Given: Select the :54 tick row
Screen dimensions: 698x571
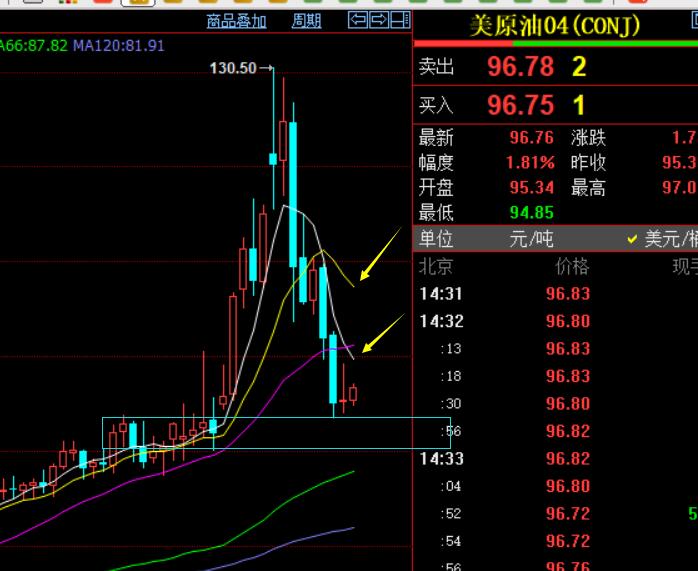Looking at the screenshot, I should coord(556,541).
